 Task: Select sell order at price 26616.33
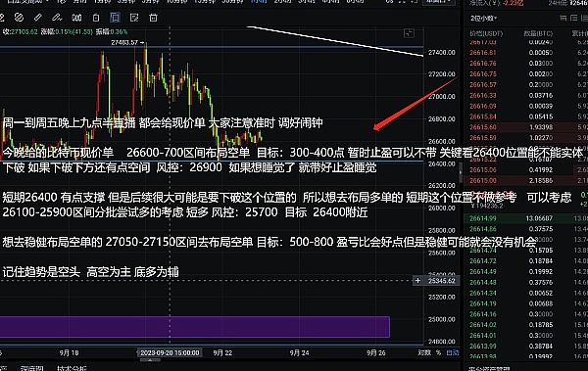click(x=525, y=95)
